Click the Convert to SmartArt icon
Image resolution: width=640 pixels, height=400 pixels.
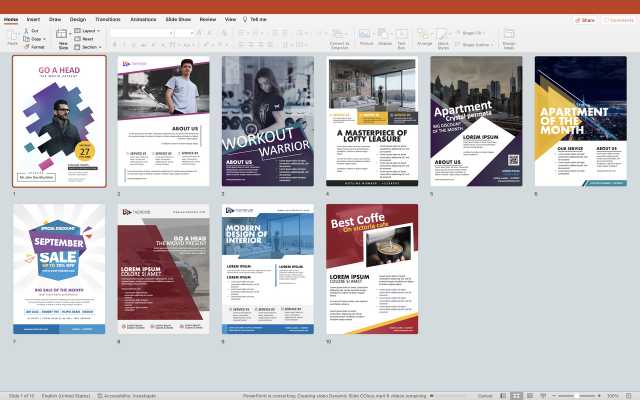point(340,37)
